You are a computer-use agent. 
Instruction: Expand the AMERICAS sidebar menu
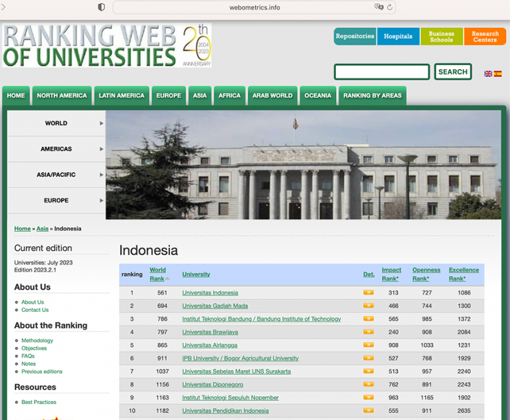[56, 149]
